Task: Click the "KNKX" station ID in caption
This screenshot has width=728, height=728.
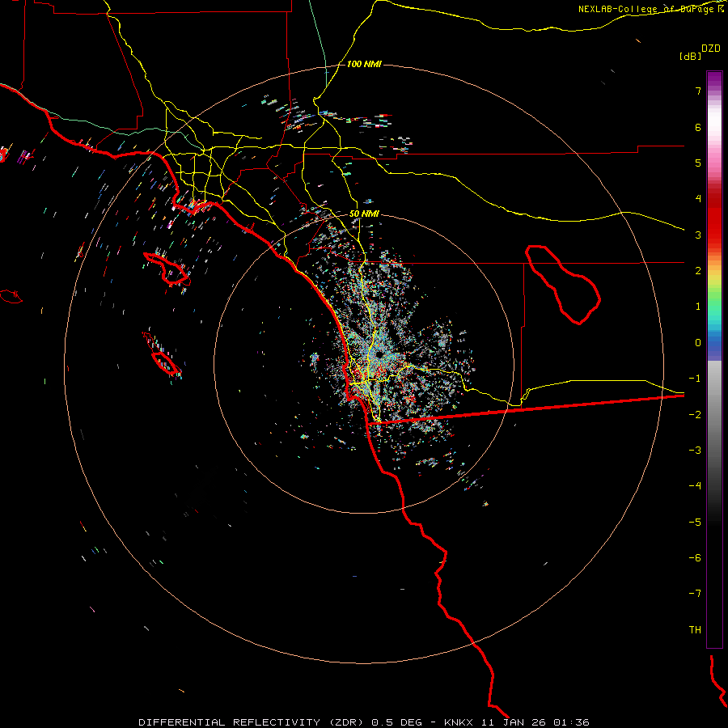Action: tap(459, 722)
